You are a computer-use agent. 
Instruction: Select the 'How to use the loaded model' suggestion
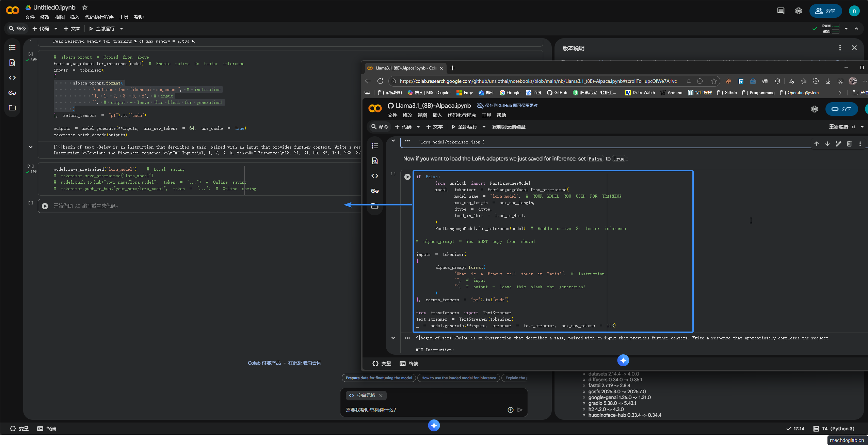click(459, 378)
